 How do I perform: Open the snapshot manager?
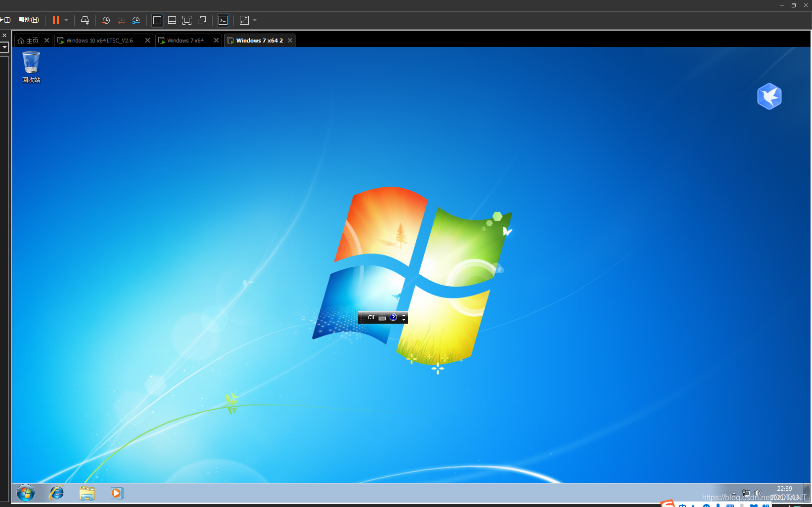click(136, 20)
